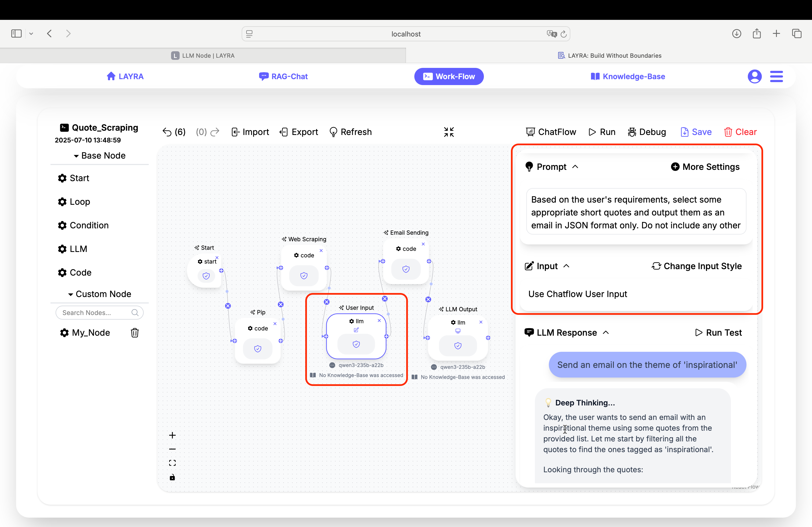
Task: Remove the User Input llm node
Action: pos(379,321)
